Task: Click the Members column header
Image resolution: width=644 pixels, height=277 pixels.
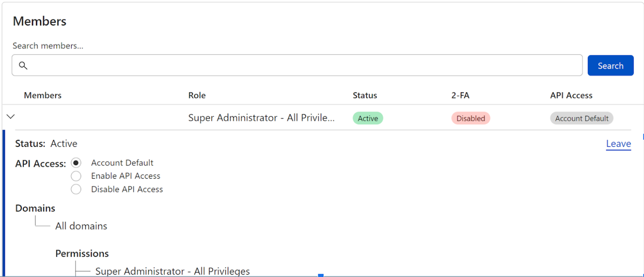Action: [x=43, y=96]
